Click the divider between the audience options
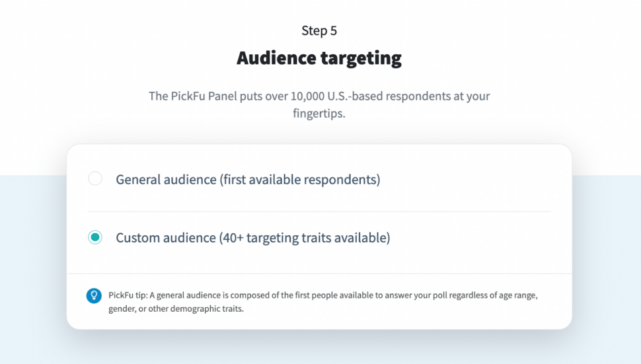Viewport: 641px width, 364px height. click(319, 211)
